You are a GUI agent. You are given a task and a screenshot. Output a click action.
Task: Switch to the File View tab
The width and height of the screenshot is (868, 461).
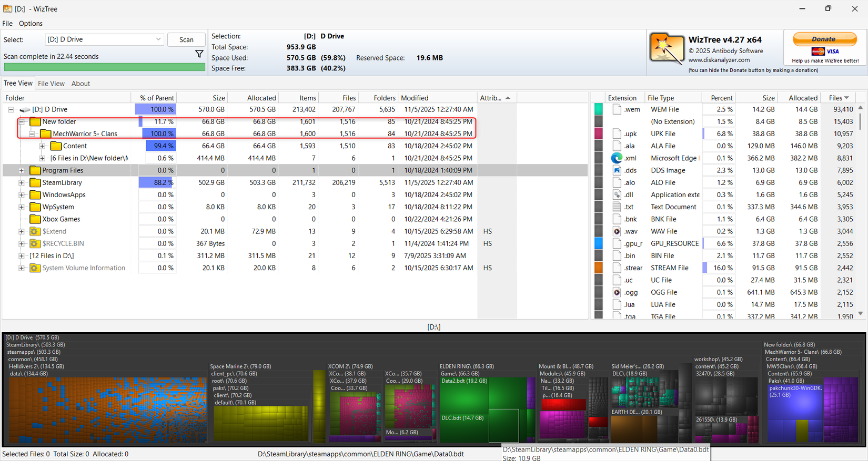[51, 84]
